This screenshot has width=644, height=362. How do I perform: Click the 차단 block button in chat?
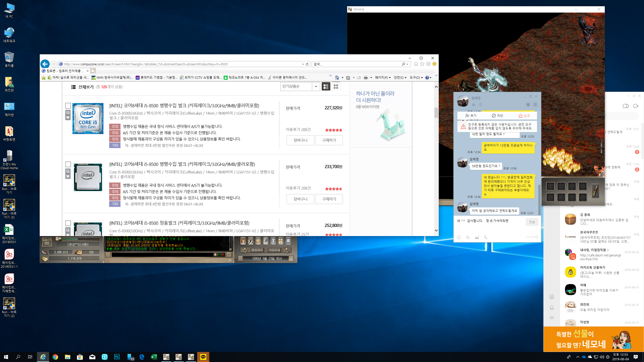pyautogui.click(x=497, y=116)
